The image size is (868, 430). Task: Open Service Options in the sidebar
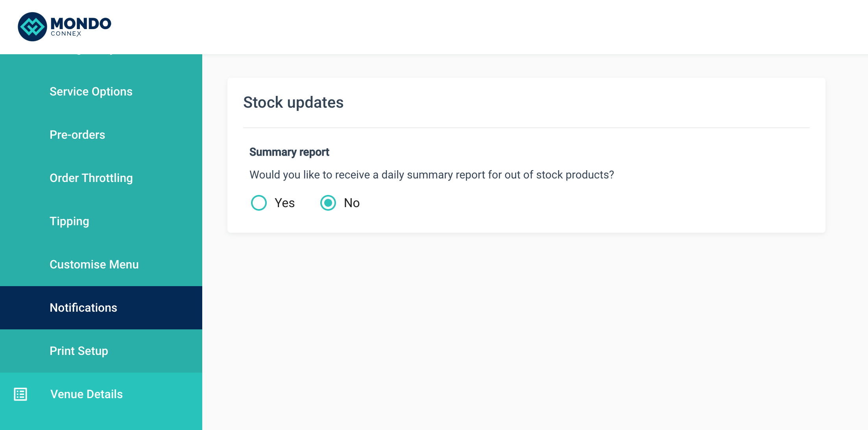91,92
